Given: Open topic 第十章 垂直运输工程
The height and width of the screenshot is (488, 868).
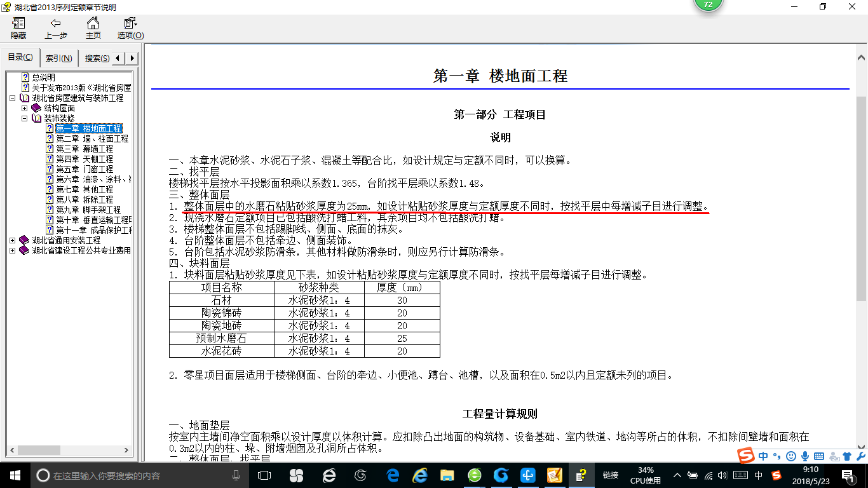Looking at the screenshot, I should (x=93, y=220).
